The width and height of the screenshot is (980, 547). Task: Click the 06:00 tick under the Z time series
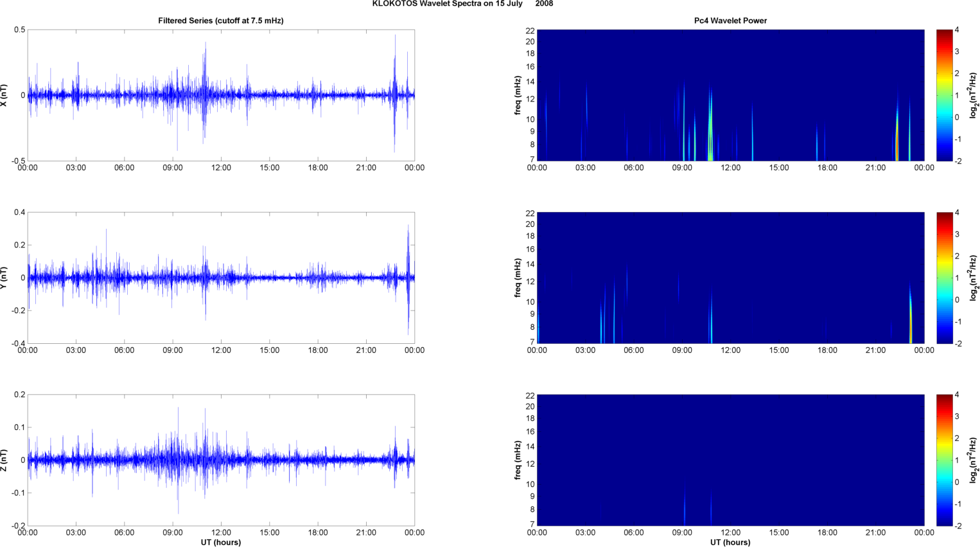[124, 532]
